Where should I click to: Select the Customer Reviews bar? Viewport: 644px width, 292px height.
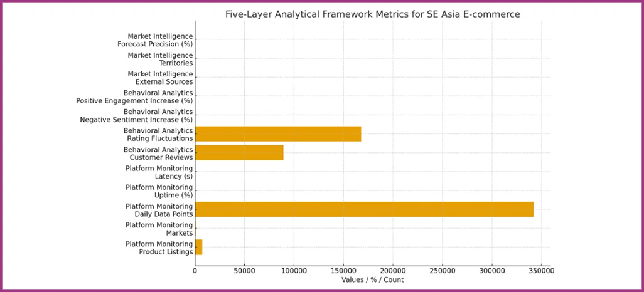[x=239, y=153]
